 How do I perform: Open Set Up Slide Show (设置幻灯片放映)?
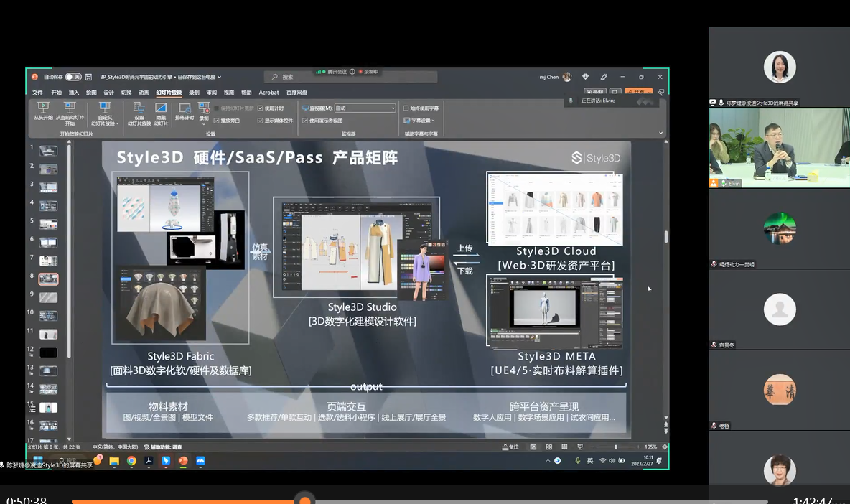coord(139,113)
